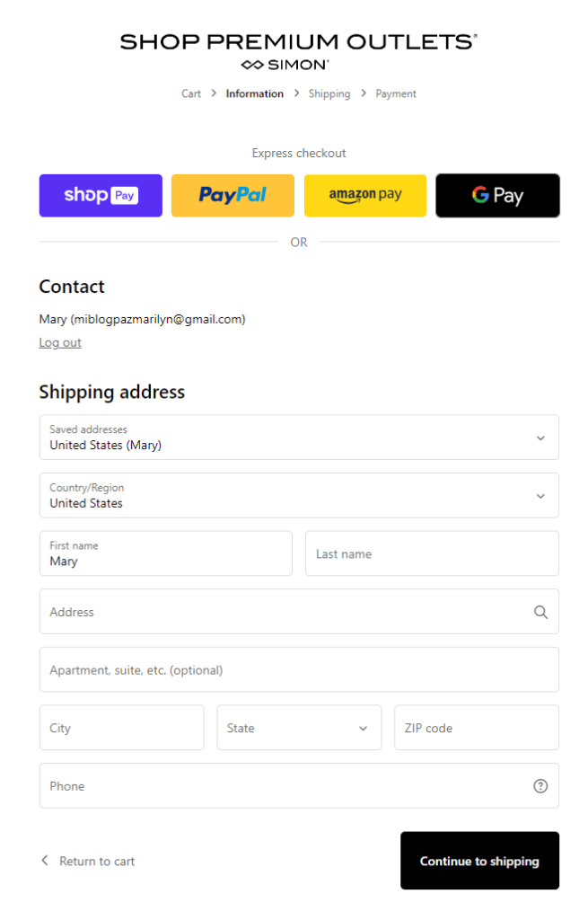Screen dimensions: 588x920
Task: Focus the ZIP code field
Action: point(477,728)
